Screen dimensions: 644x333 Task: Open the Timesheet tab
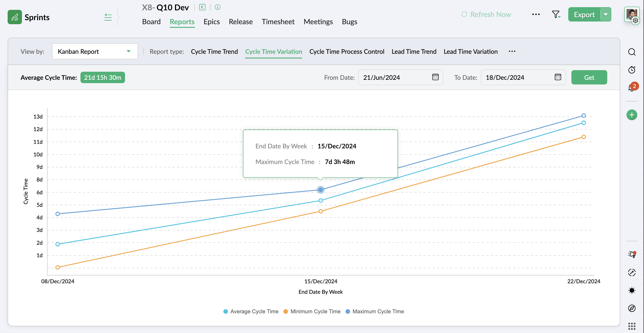(278, 22)
